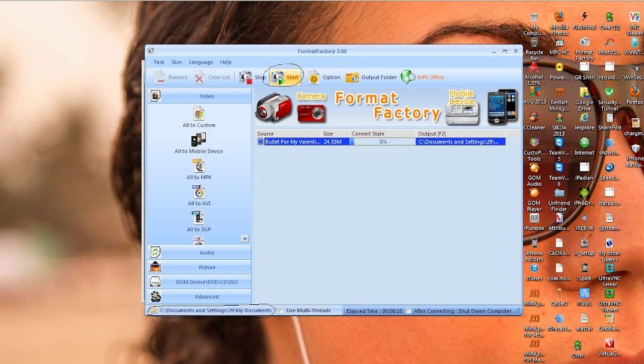Click the Size column header
The height and width of the screenshot is (364, 644).
coord(335,134)
